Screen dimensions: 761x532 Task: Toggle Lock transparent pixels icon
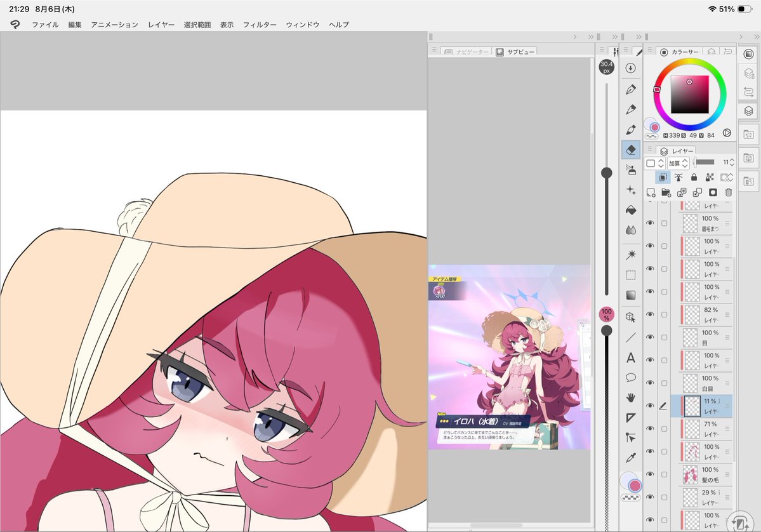point(710,177)
